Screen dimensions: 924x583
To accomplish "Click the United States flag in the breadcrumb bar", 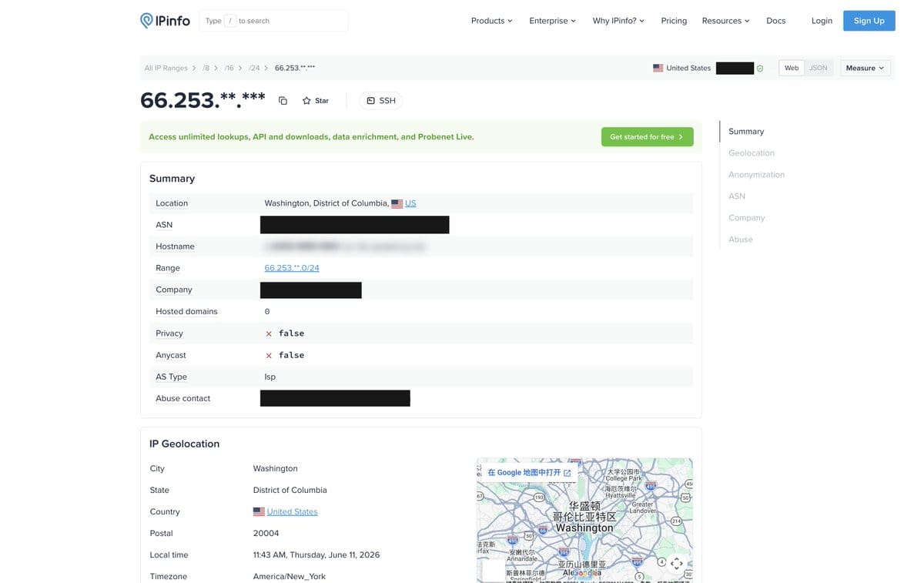I will pyautogui.click(x=658, y=68).
